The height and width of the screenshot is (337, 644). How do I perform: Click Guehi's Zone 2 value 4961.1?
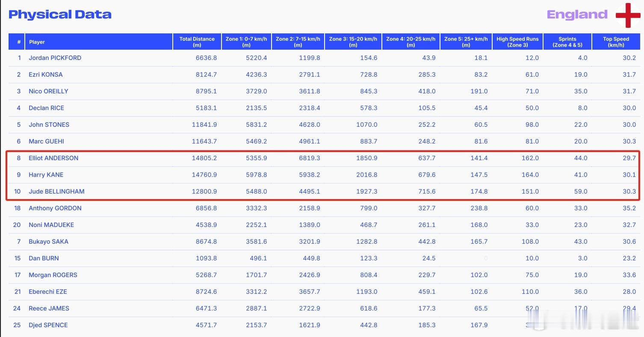[309, 141]
